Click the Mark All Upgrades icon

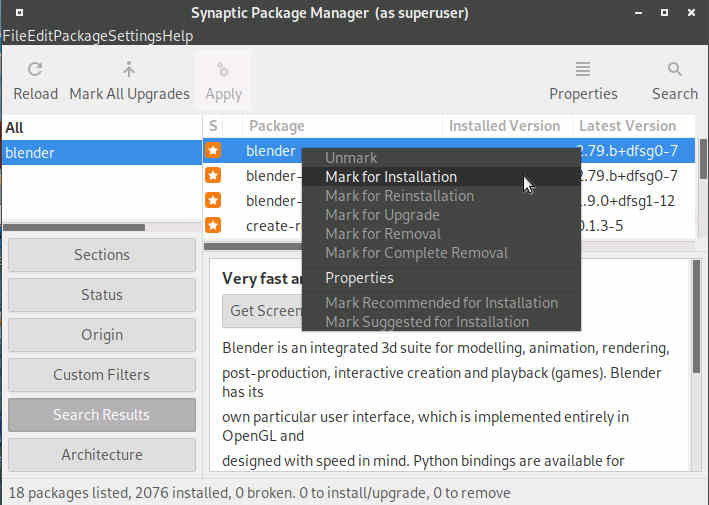(x=129, y=69)
